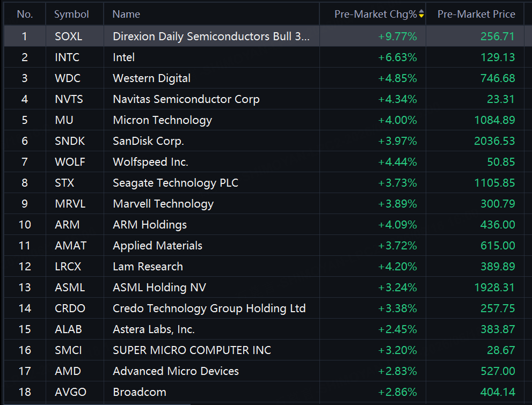Click the No. column header
532x405 pixels.
(25, 14)
